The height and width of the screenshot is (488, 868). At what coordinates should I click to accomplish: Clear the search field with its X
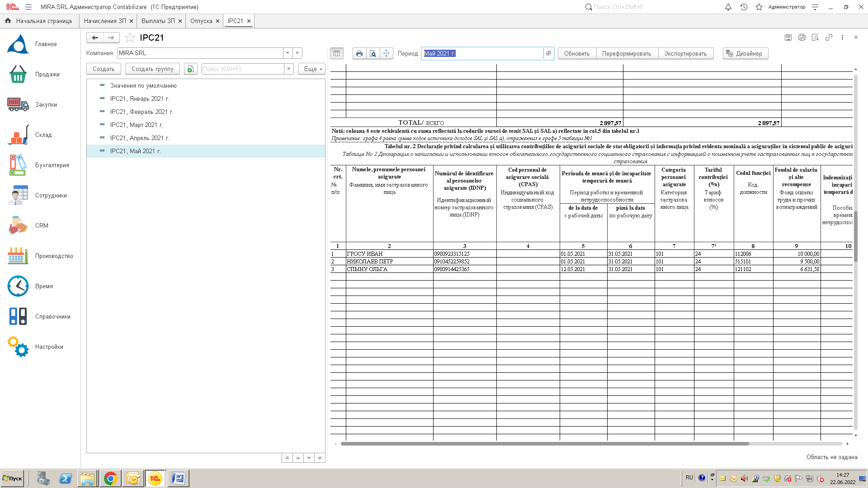tap(288, 69)
